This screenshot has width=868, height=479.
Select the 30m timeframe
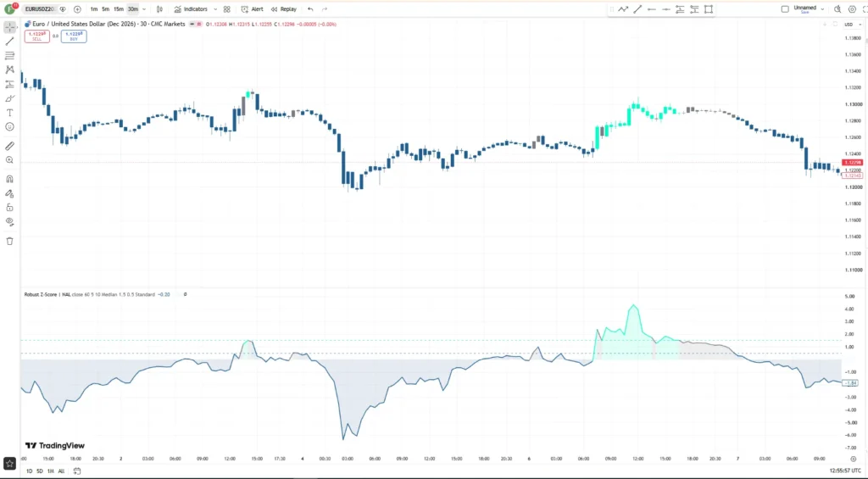point(133,8)
